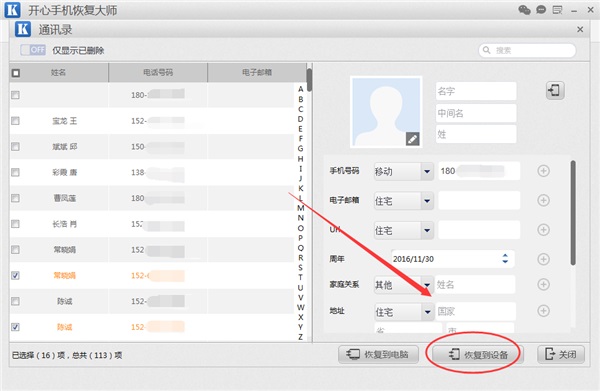The width and height of the screenshot is (600, 391).
Task: Click the 家庭关系 姓名 input field
Action: (x=475, y=285)
